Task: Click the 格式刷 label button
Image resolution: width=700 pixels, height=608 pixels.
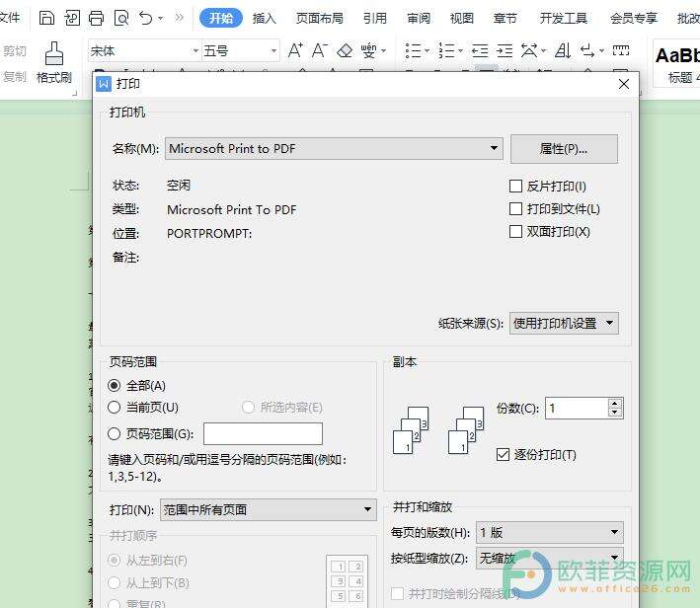Action: [54, 78]
